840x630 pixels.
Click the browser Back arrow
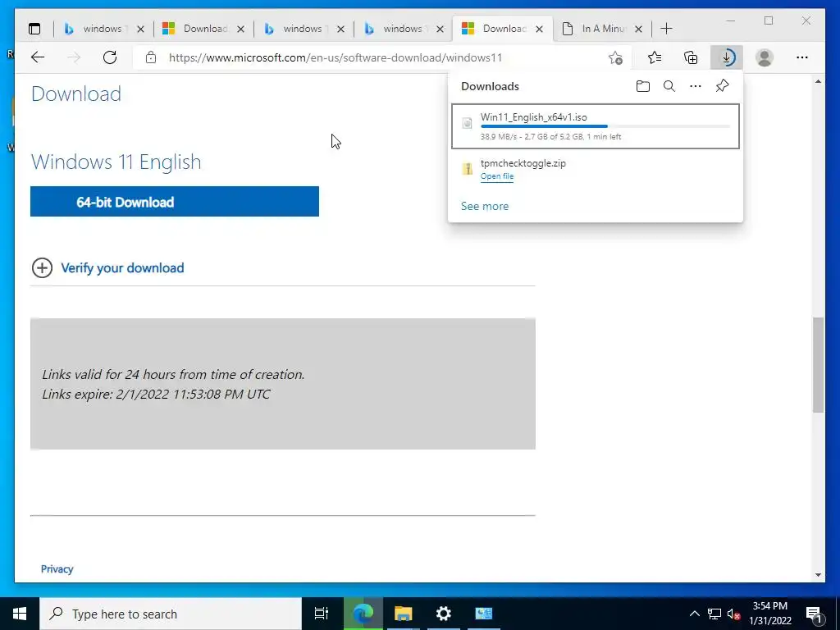tap(38, 57)
